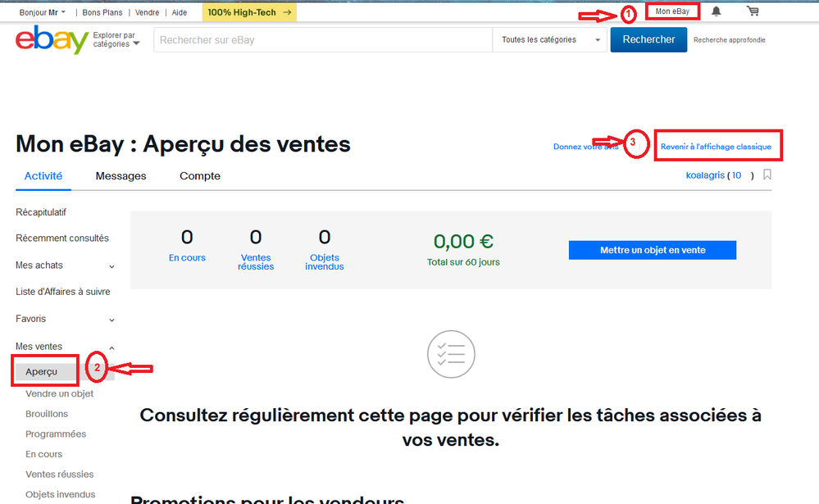This screenshot has height=504, width=819.
Task: Click Donnez votre avis link
Action: coord(585,147)
